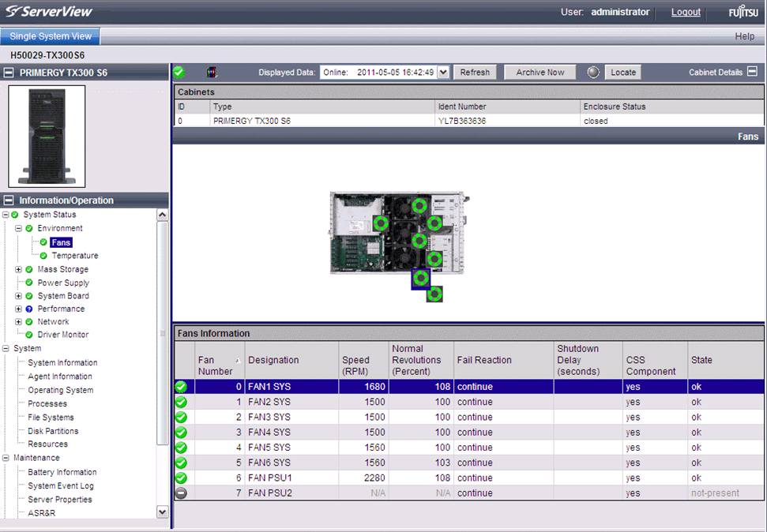Click the blue question mark Performance icon
The image size is (767, 532).
click(29, 309)
